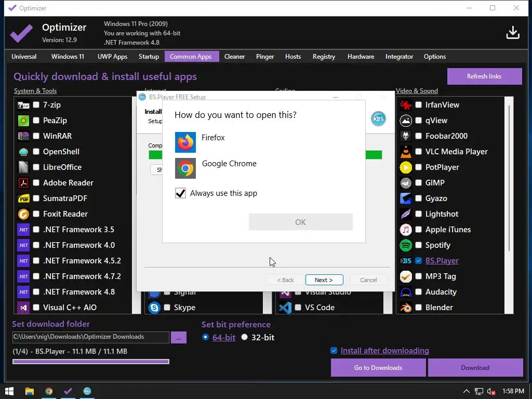Screen dimensions: 532x399
Task: Show hidden system tray icons
Action: [467, 391]
